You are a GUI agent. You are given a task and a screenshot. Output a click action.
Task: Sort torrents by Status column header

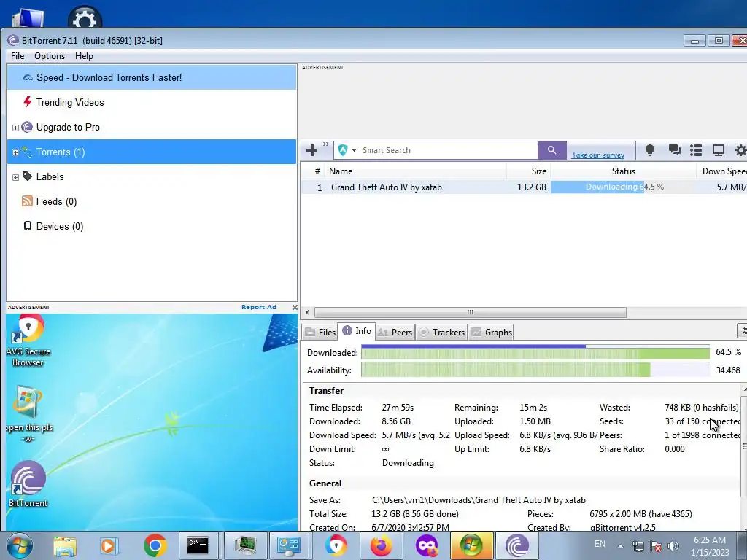pyautogui.click(x=623, y=171)
